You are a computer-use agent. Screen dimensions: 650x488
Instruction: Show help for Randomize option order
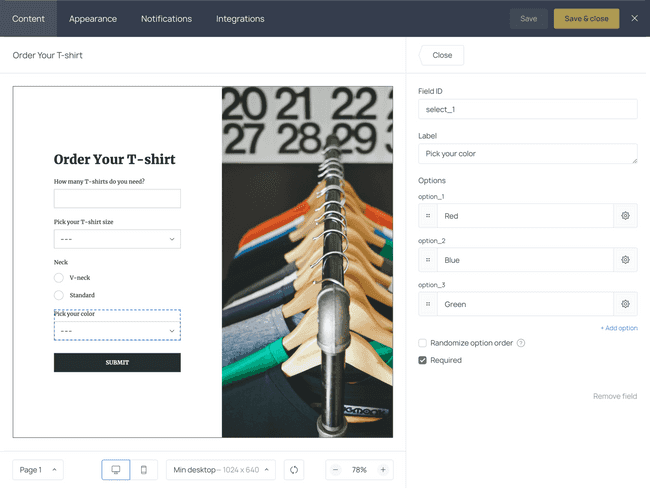tap(521, 343)
